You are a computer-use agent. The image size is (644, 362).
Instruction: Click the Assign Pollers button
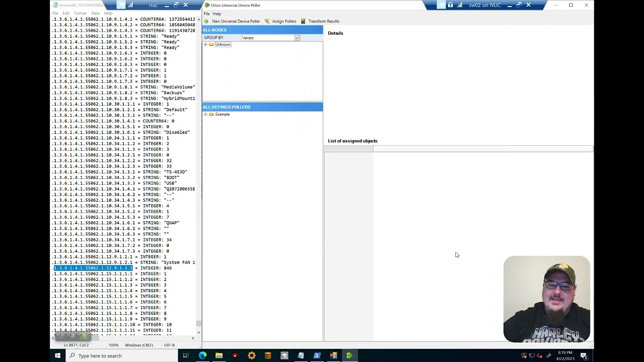click(x=281, y=21)
